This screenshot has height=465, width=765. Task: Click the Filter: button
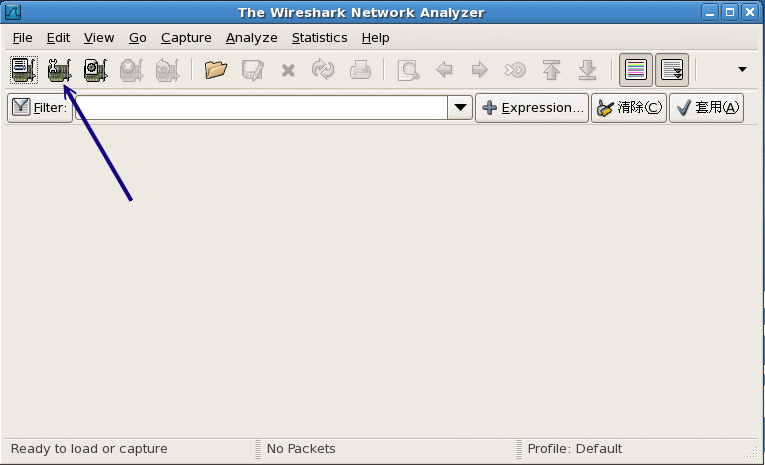pos(40,107)
